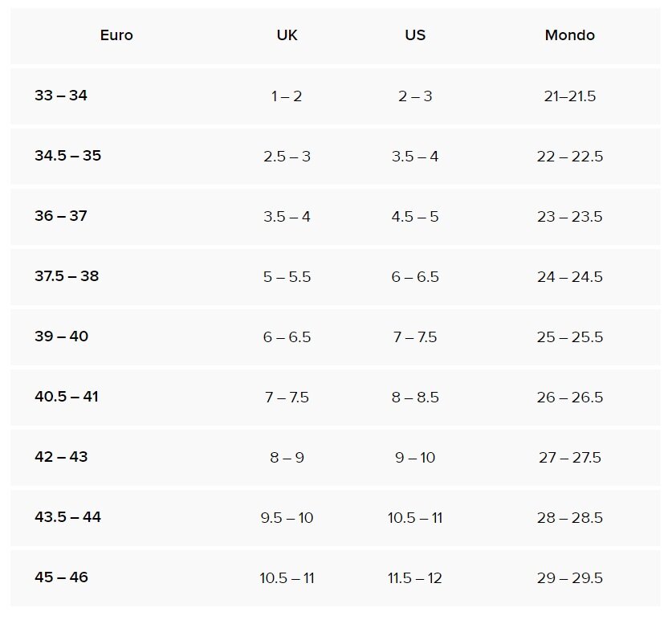Click the Mondo 21–21.5 cell
Screen dimensions: 672x620
[569, 96]
